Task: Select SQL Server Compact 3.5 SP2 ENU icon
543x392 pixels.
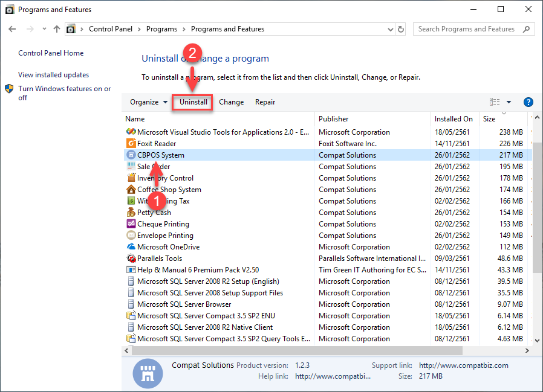Action: click(131, 315)
